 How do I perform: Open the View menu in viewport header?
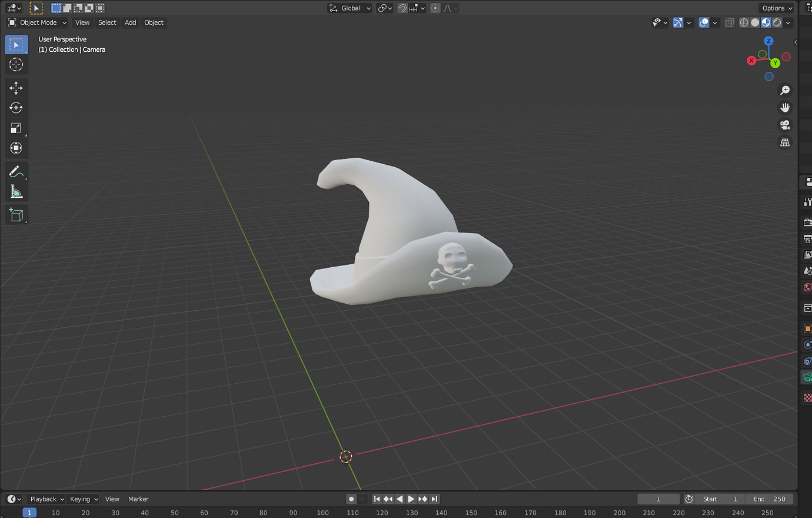click(x=82, y=22)
